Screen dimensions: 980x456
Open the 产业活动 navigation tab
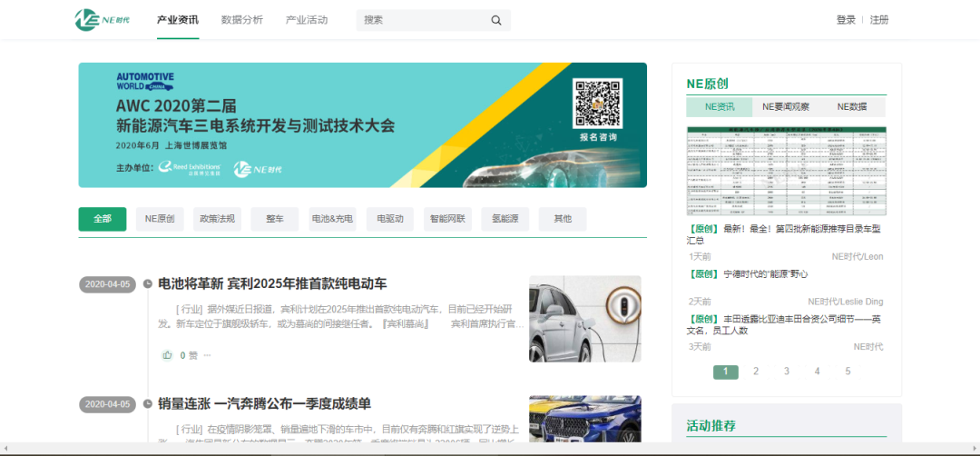pyautogui.click(x=307, y=20)
